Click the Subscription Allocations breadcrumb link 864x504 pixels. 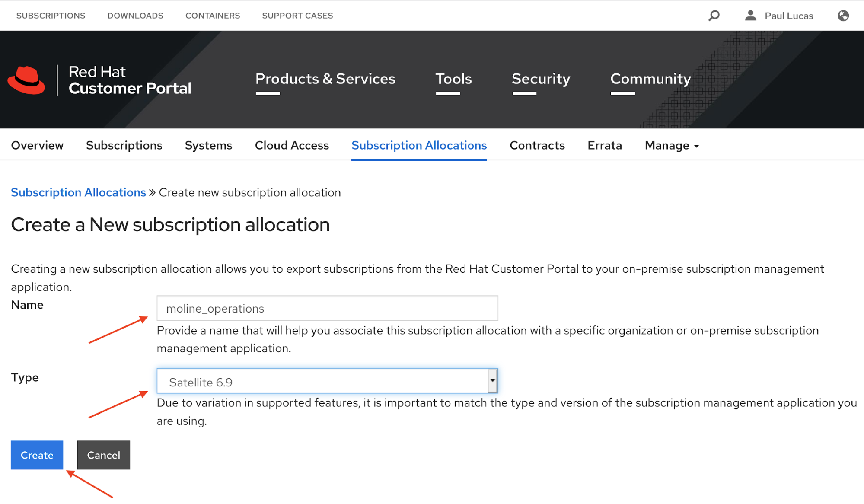[x=78, y=192]
